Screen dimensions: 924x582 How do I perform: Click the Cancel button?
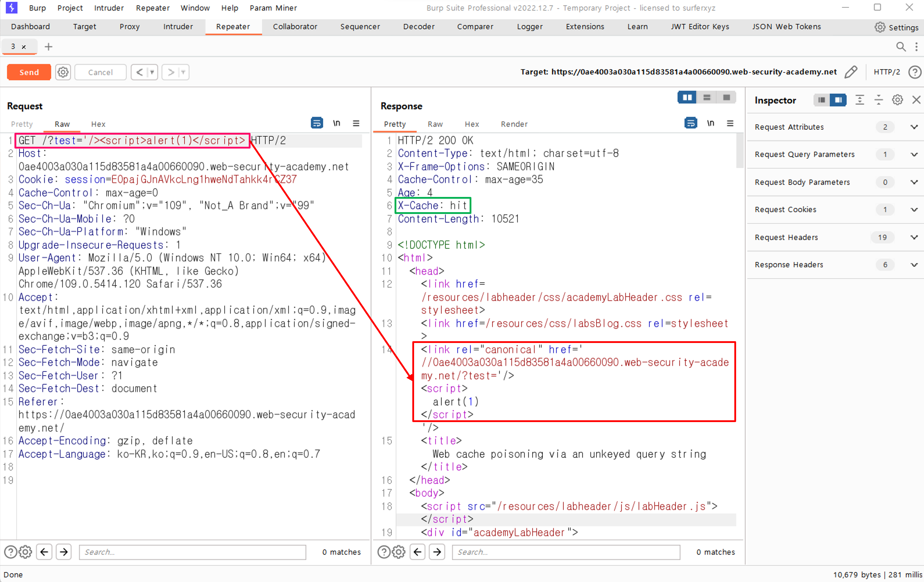point(100,72)
